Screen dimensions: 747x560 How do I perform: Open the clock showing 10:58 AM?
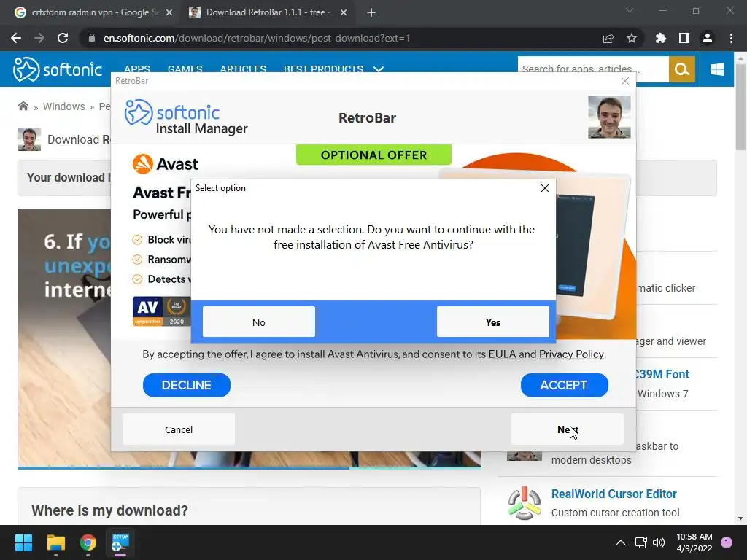(x=694, y=542)
